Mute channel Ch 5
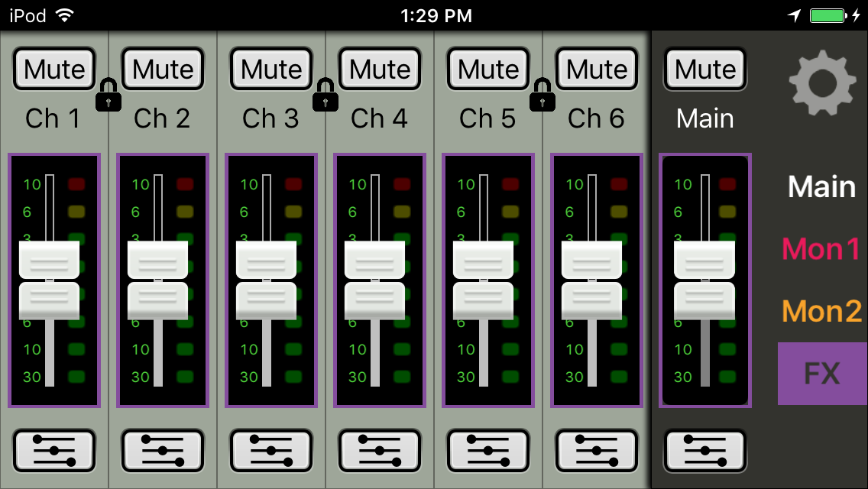This screenshot has height=489, width=868. point(488,70)
